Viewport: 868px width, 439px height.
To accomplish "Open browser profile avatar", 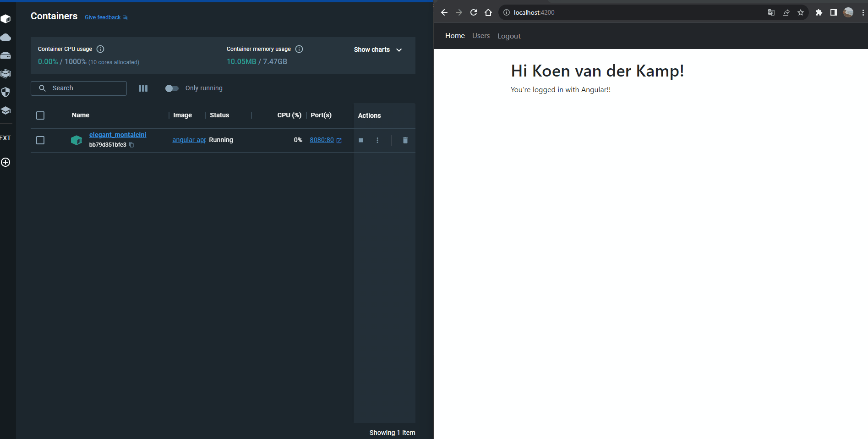I will pyautogui.click(x=848, y=12).
